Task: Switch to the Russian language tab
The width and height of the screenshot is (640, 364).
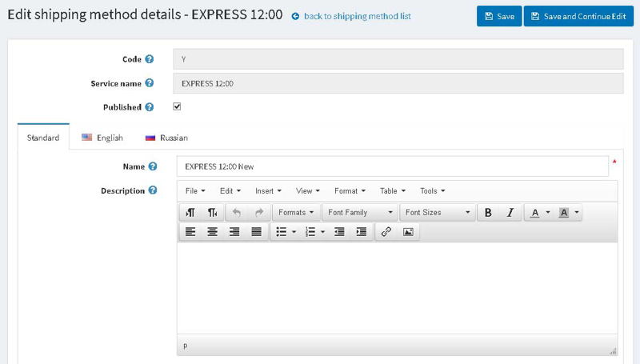Action: (x=166, y=138)
